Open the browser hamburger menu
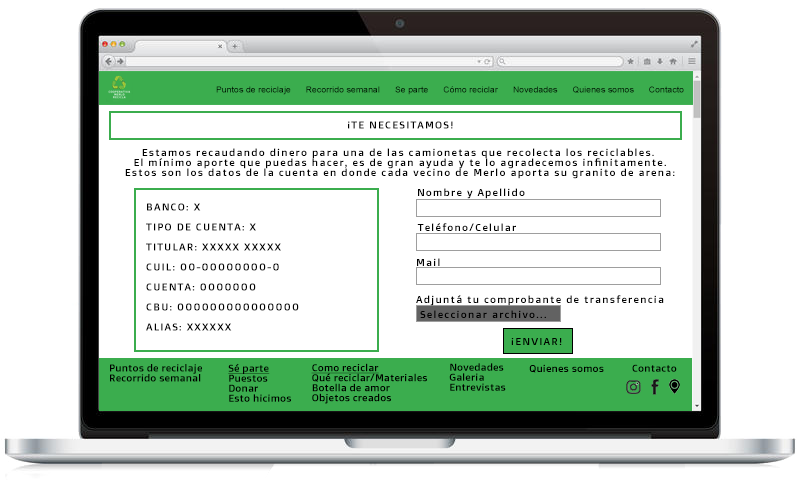 tap(691, 62)
